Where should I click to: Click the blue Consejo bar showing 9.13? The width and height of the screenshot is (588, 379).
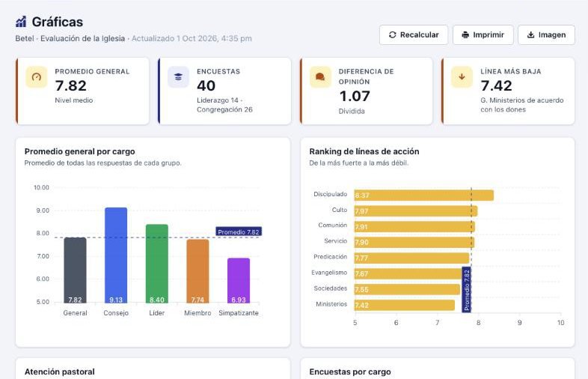[116, 255]
